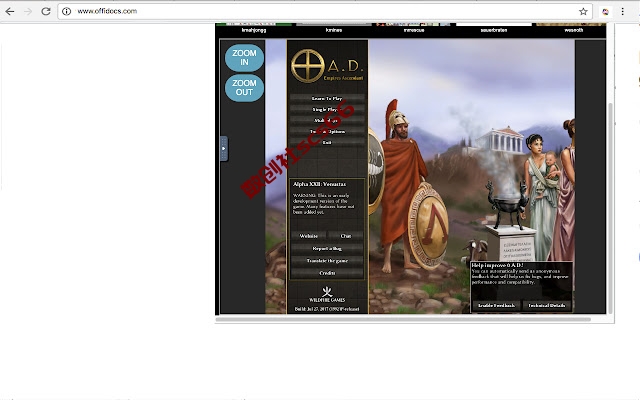Go back using the browser back arrow
The image size is (640, 400).
click(x=10, y=11)
